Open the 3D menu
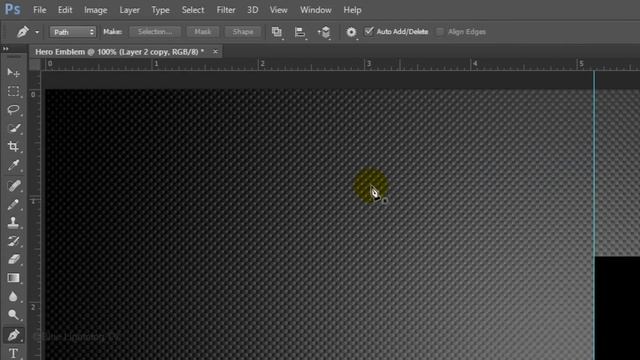The width and height of the screenshot is (640, 360). (253, 10)
